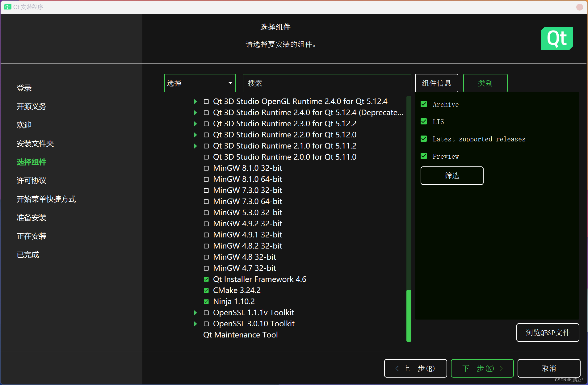The height and width of the screenshot is (385, 588).
Task: Select 选择组件 step in sidebar
Action: (x=31, y=162)
